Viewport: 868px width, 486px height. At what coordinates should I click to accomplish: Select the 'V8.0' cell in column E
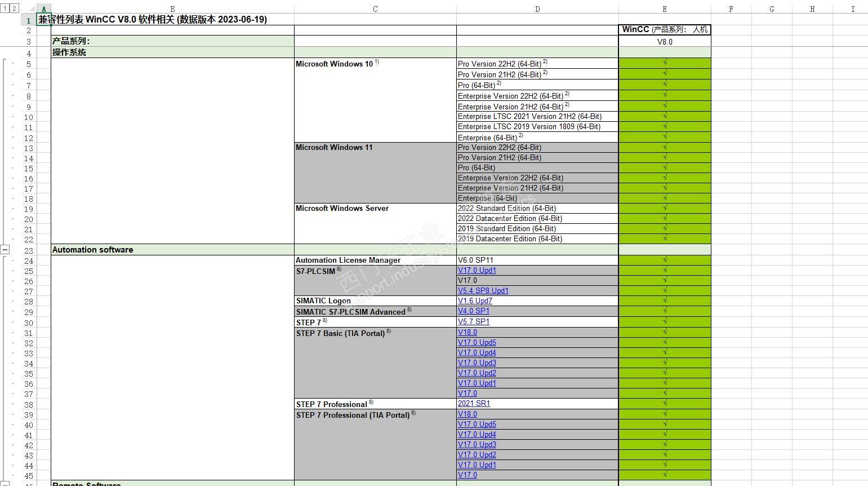[665, 42]
